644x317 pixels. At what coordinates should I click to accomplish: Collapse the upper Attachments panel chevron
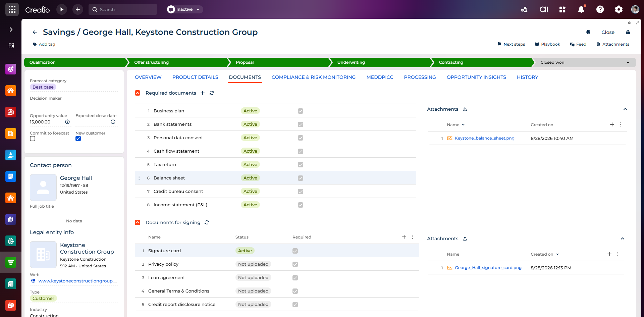(x=625, y=109)
